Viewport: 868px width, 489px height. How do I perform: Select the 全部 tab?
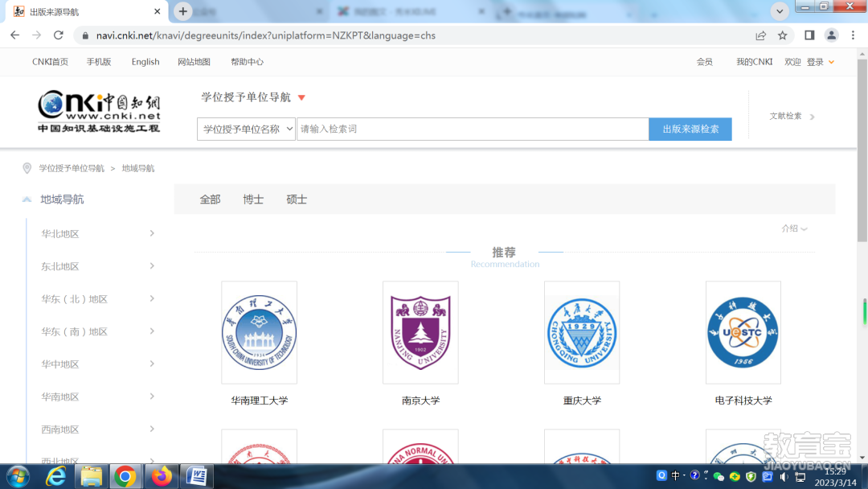(210, 199)
